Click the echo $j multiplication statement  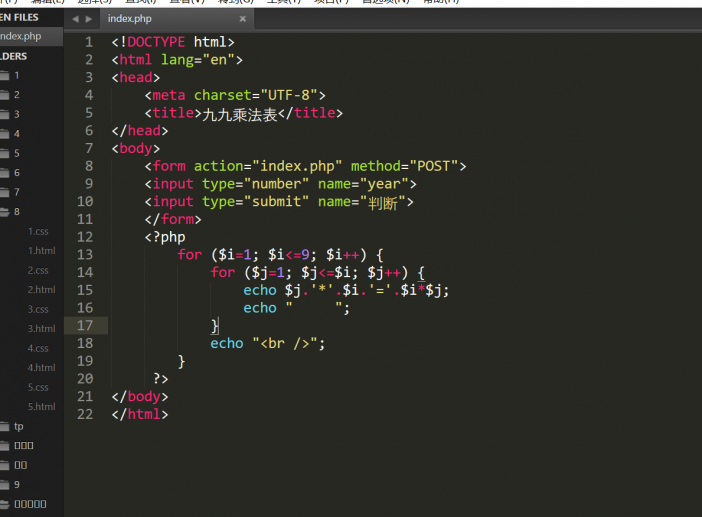coord(346,290)
